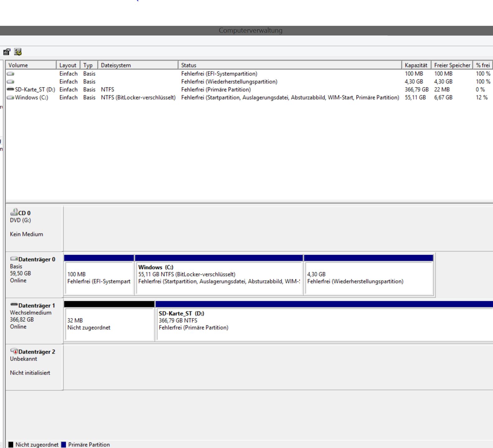Select the EFI-Systempartition volume drive icon

coord(11,74)
